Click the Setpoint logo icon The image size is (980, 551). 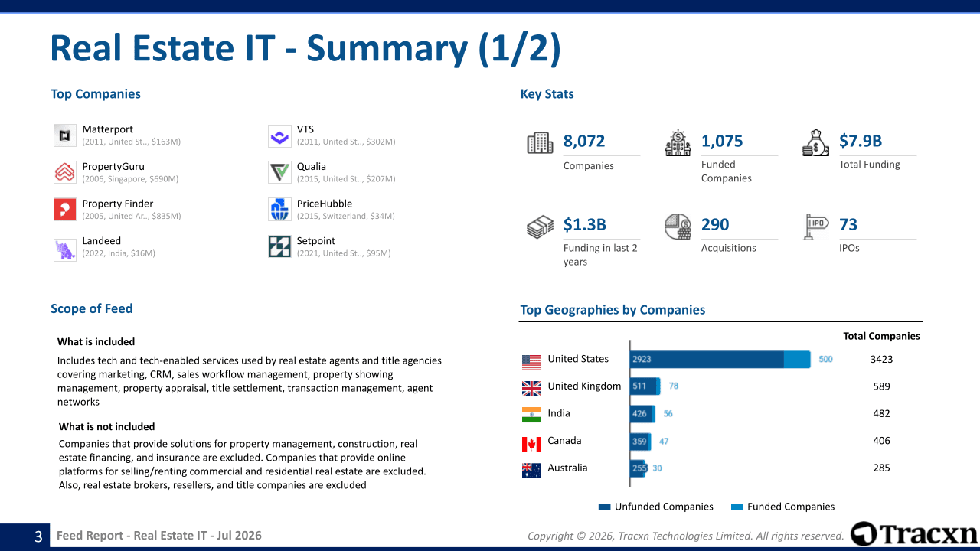(x=279, y=246)
